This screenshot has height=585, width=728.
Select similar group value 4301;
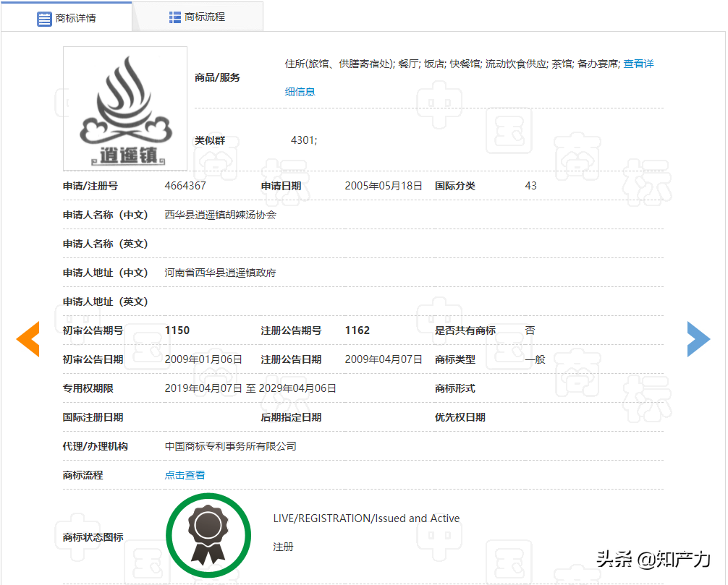click(304, 140)
